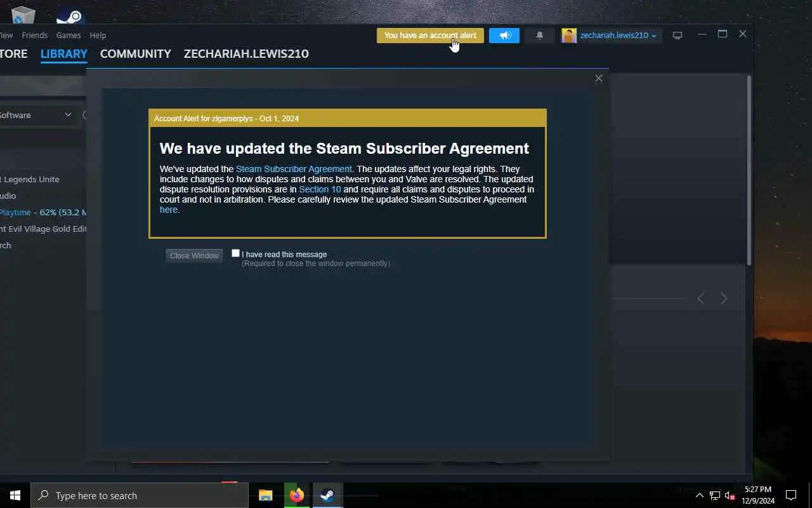Open Firefox from the taskbar

click(x=296, y=495)
